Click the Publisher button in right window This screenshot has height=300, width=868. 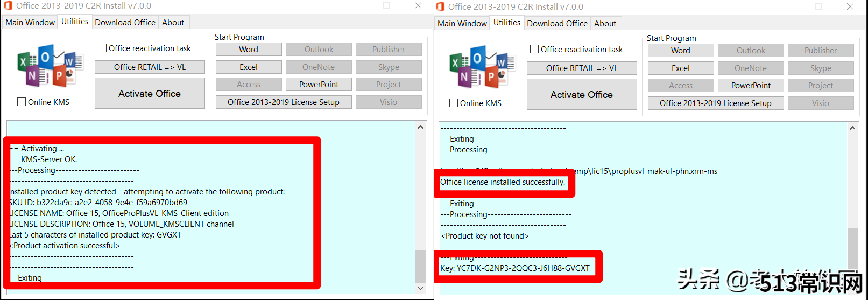coord(821,51)
